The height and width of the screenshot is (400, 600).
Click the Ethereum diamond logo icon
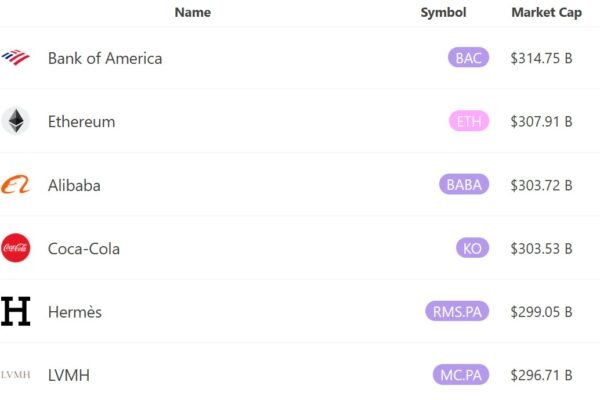16,121
